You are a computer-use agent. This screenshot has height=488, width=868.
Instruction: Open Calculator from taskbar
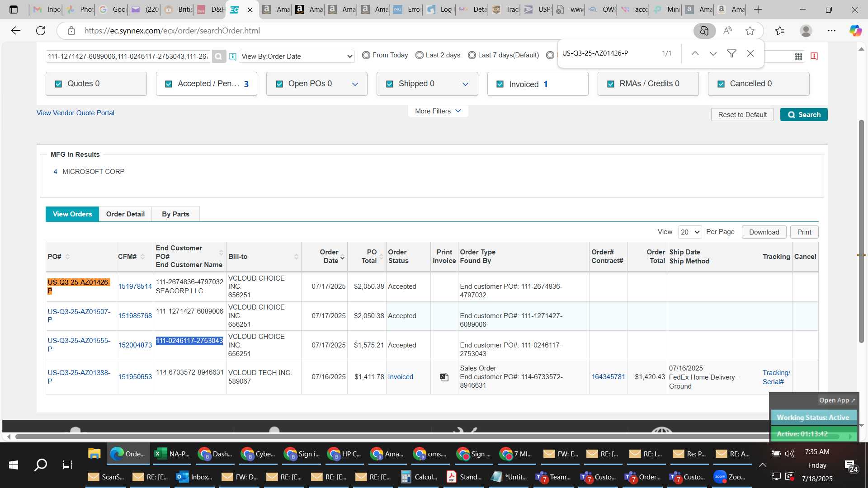pos(420,477)
